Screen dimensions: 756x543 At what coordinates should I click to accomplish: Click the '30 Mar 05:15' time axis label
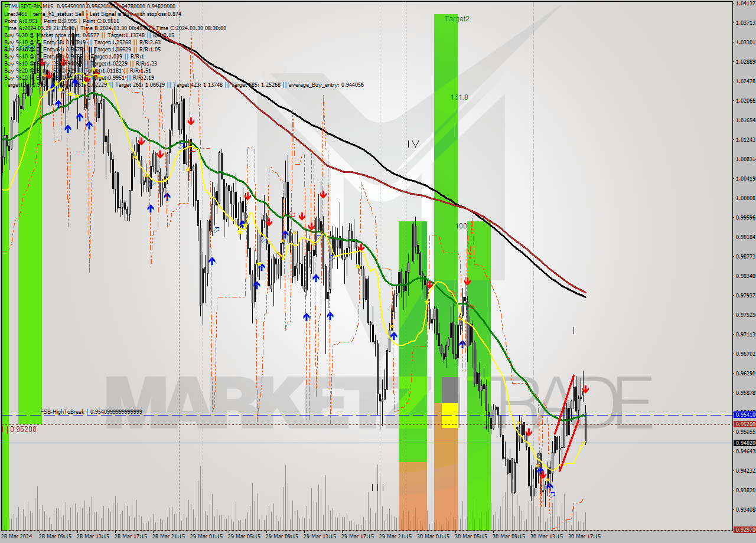pos(471,537)
